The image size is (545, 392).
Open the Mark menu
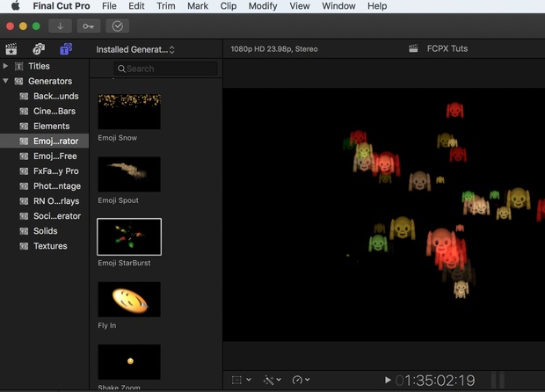198,6
